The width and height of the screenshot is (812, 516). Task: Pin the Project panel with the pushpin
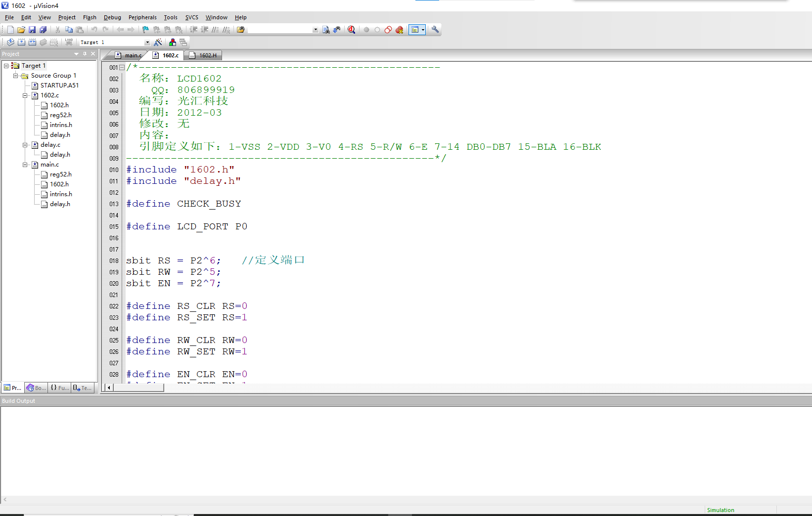(x=85, y=54)
